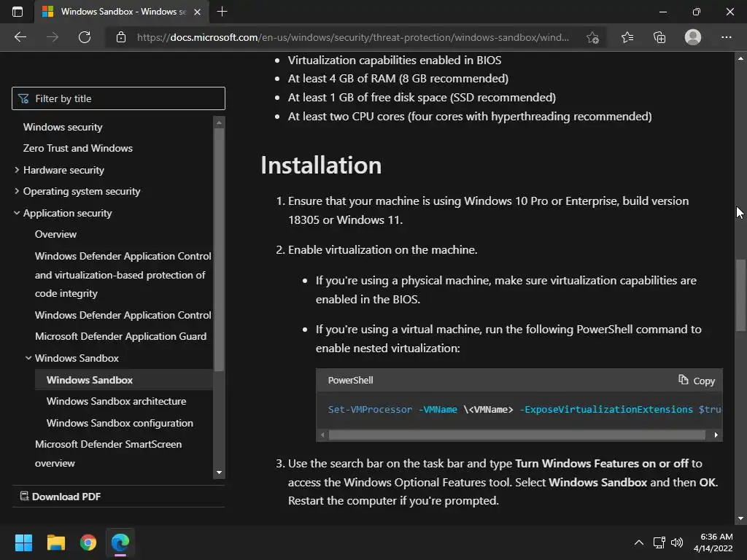Screen dimensions: 747x560
Task: Open the Collections panel
Action: pos(659,37)
